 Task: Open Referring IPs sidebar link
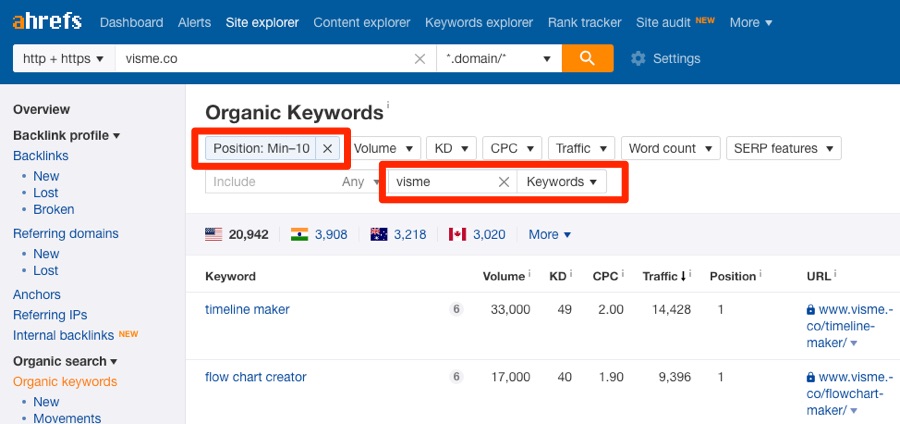(50, 314)
